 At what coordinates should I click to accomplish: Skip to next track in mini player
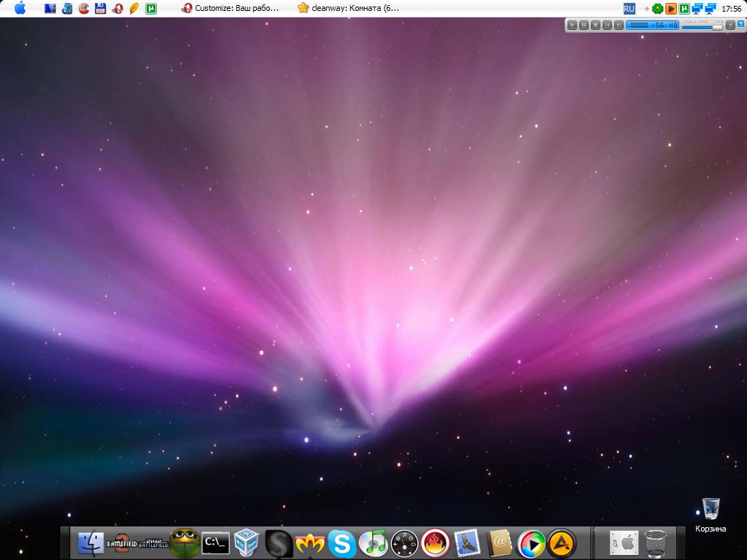tap(619, 25)
